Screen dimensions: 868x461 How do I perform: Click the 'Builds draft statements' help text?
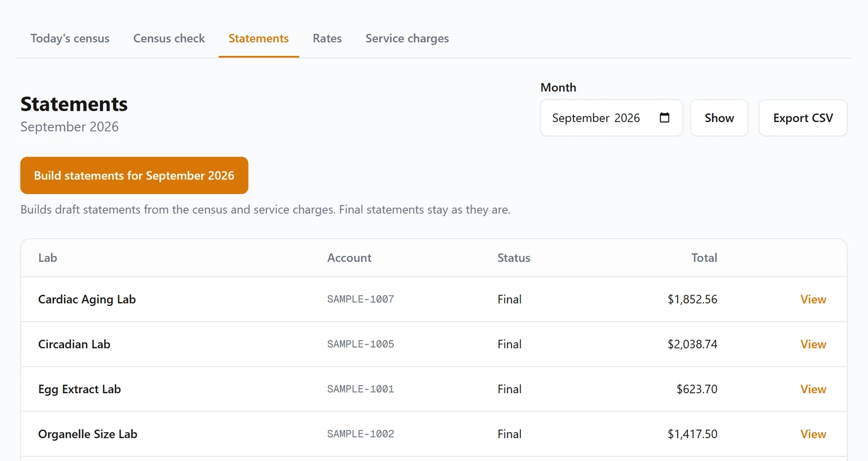(x=265, y=210)
